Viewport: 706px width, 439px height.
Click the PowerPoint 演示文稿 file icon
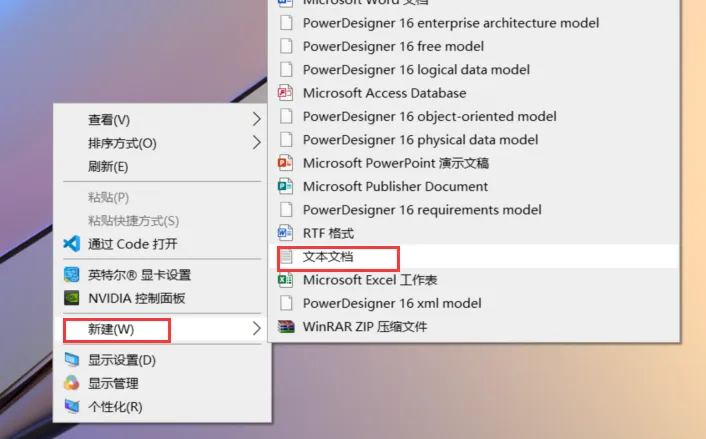tap(285, 163)
